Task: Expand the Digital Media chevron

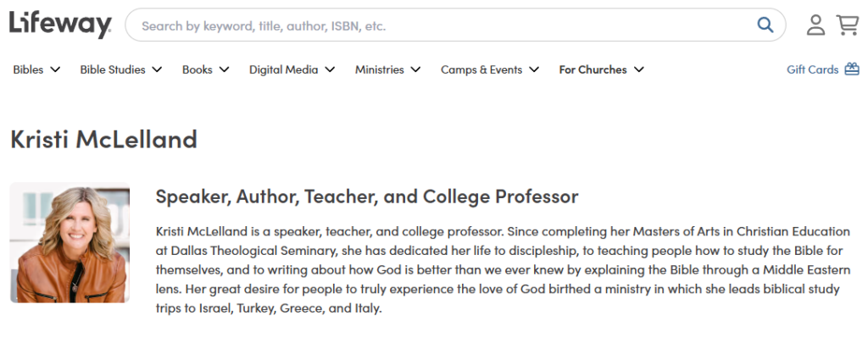Action: point(330,69)
